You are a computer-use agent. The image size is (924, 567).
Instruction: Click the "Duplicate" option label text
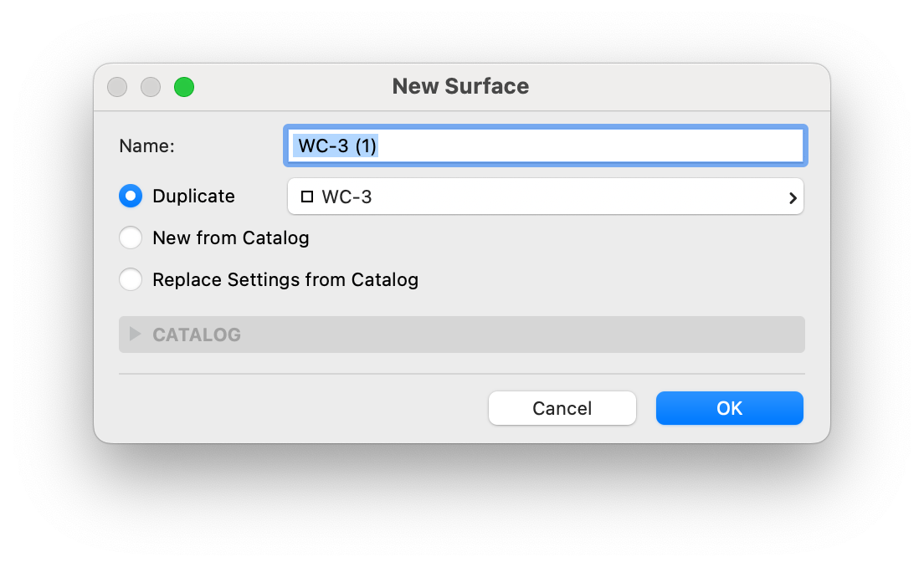pos(193,197)
